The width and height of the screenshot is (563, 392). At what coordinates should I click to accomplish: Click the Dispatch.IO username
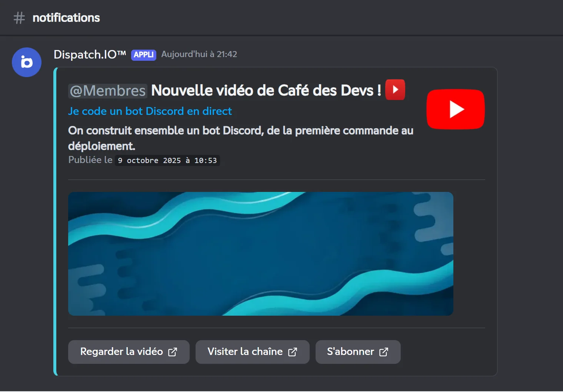click(x=90, y=54)
